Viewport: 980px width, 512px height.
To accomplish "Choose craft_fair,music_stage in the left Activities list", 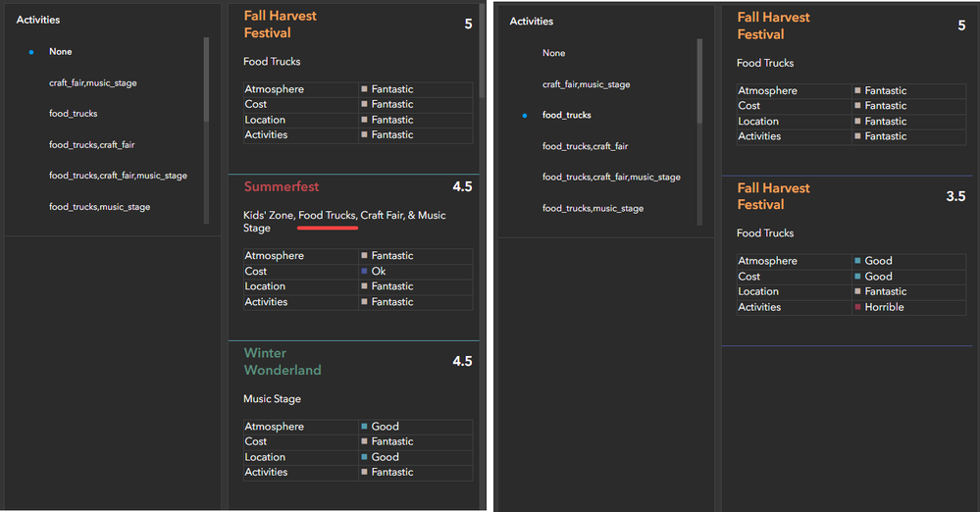I will 92,83.
